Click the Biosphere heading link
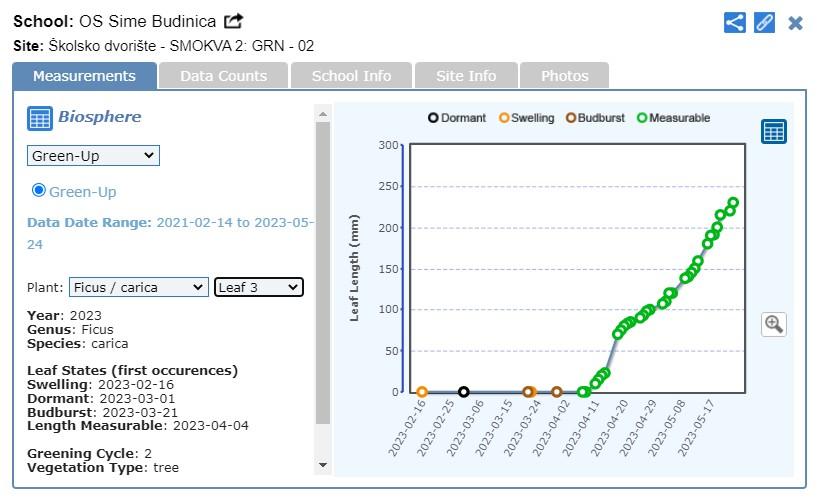The height and width of the screenshot is (500, 820). coord(99,117)
